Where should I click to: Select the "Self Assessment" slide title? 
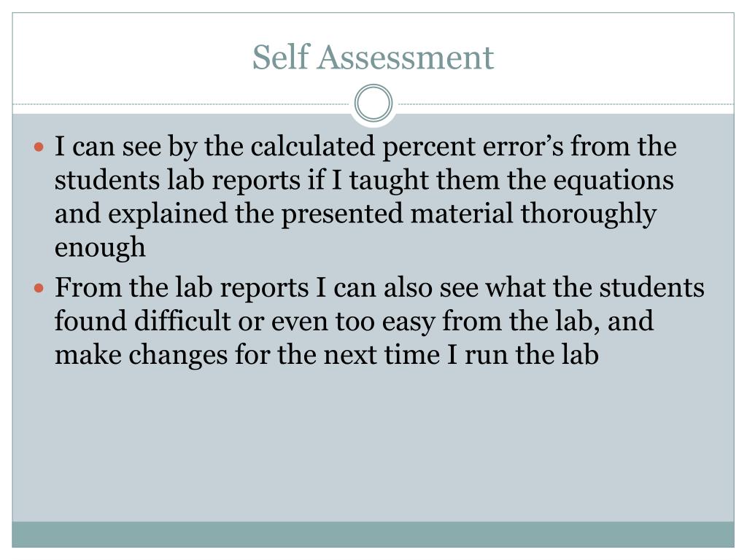pyautogui.click(x=373, y=57)
